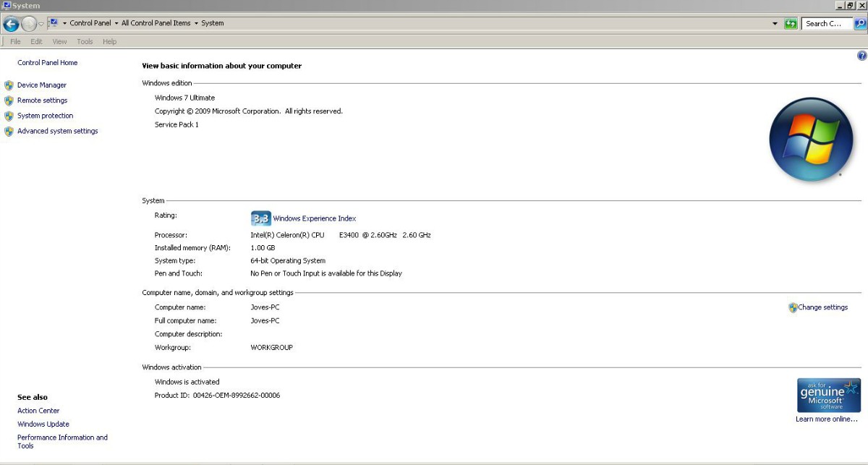Expand the arrow before System breadcrumb
The height and width of the screenshot is (465, 868).
coord(196,23)
